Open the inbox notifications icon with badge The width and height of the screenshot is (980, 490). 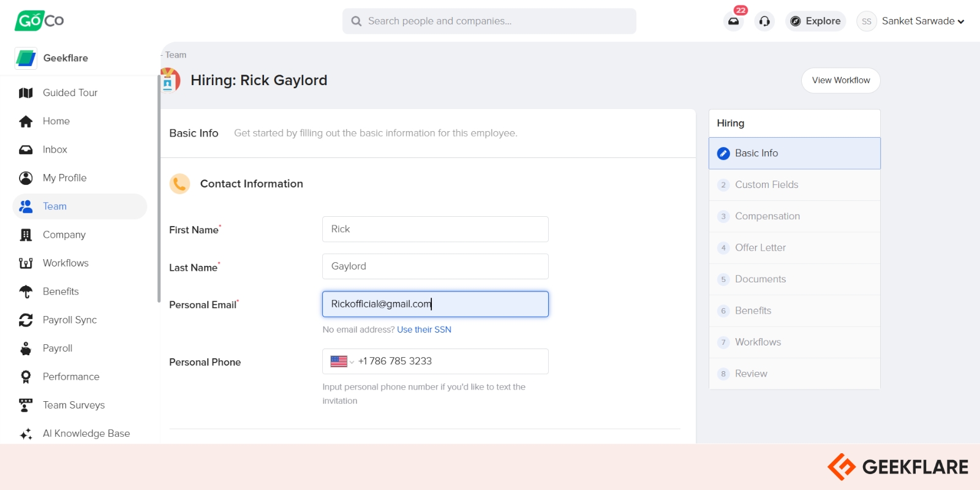[x=733, y=21]
